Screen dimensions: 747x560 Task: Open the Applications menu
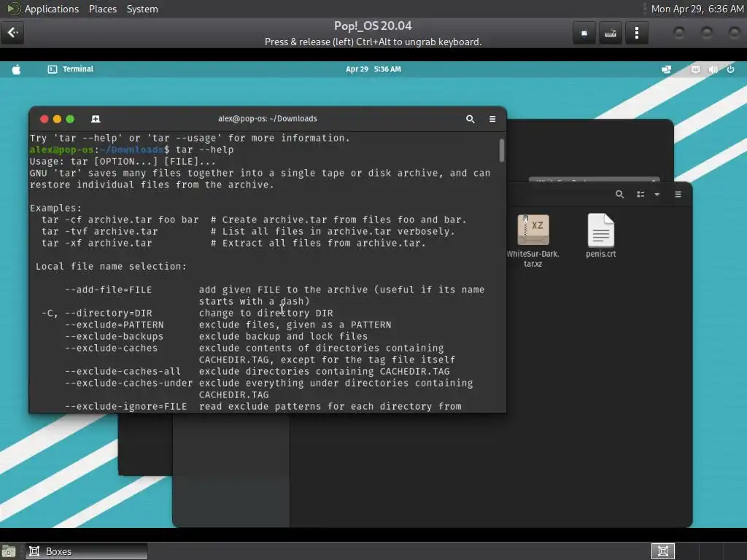pos(52,9)
